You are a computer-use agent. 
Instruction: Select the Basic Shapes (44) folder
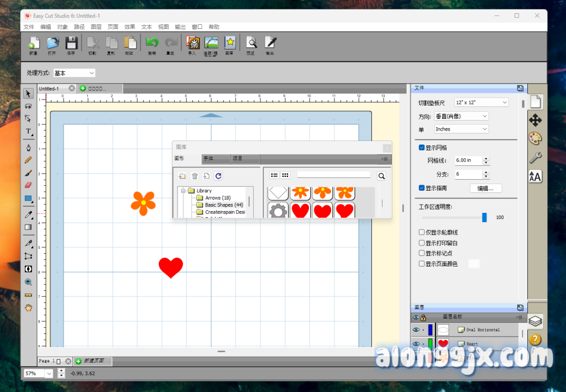coord(223,205)
